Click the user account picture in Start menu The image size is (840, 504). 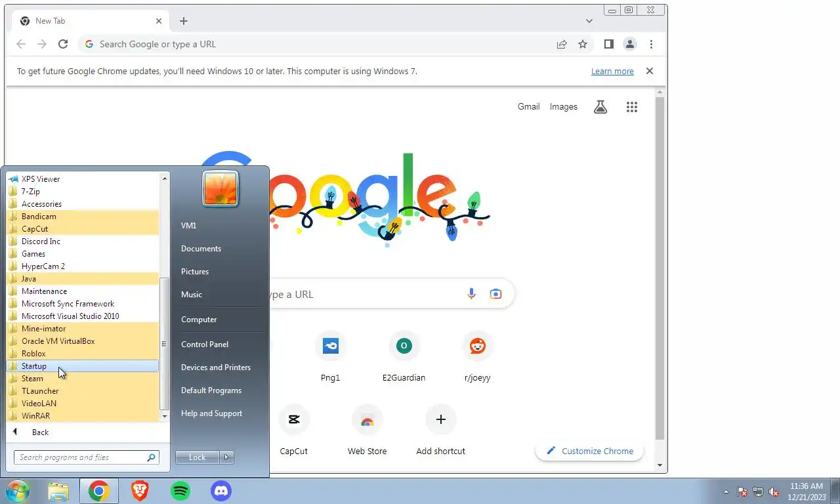220,188
